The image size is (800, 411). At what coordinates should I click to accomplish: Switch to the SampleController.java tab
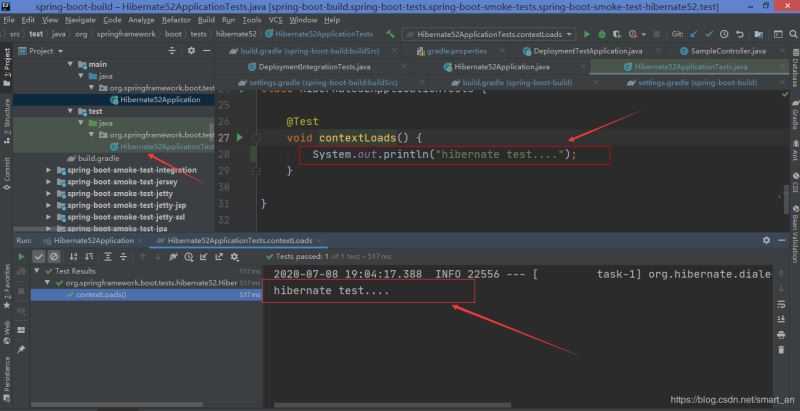click(x=720, y=50)
